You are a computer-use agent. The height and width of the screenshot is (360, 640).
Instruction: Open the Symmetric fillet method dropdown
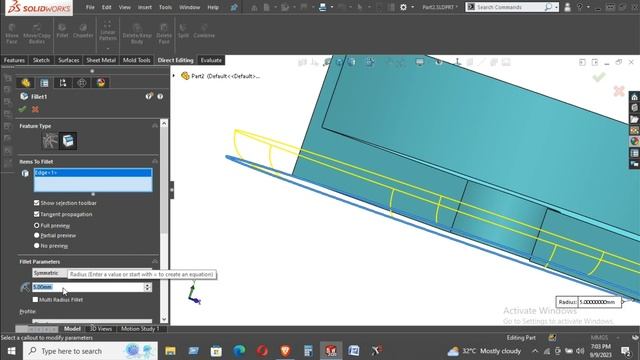92,273
